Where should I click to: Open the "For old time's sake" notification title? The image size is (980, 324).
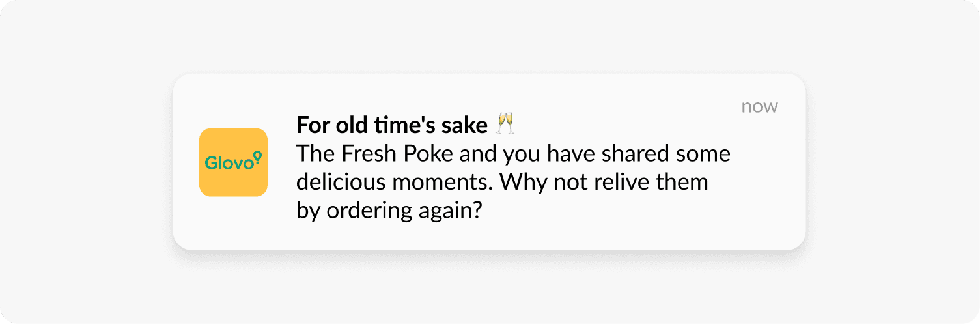click(x=391, y=125)
